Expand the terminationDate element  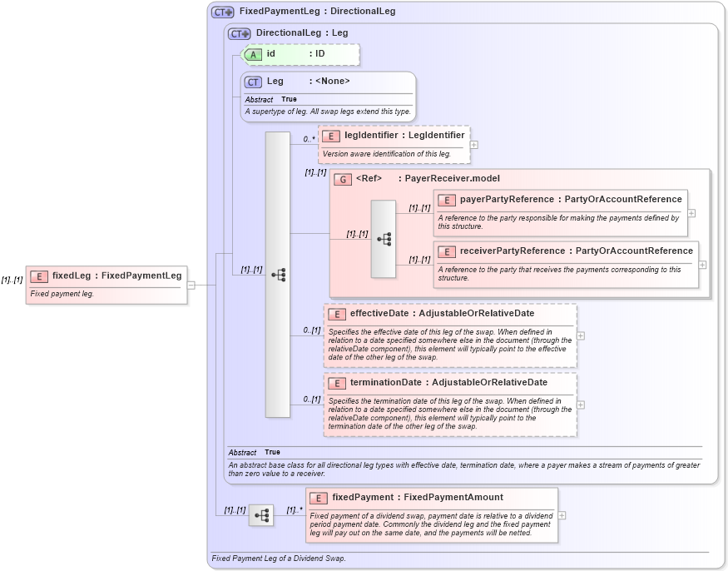coord(581,405)
